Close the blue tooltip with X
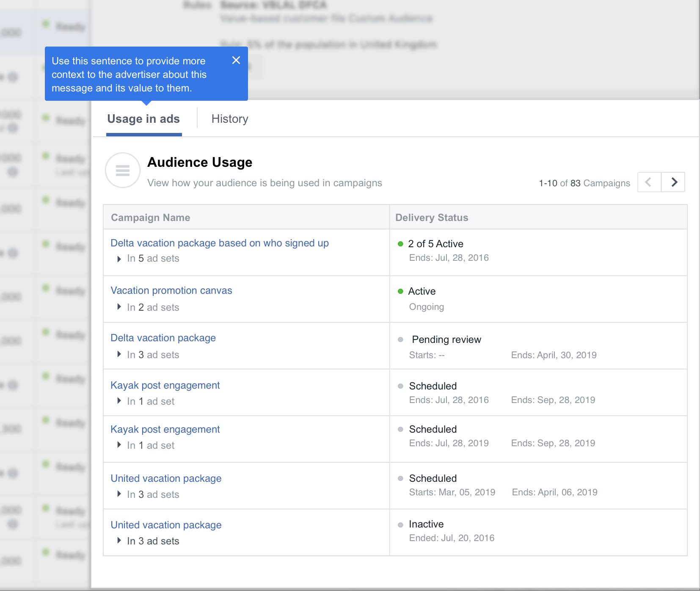Screen dimensions: 700x591 tap(236, 61)
